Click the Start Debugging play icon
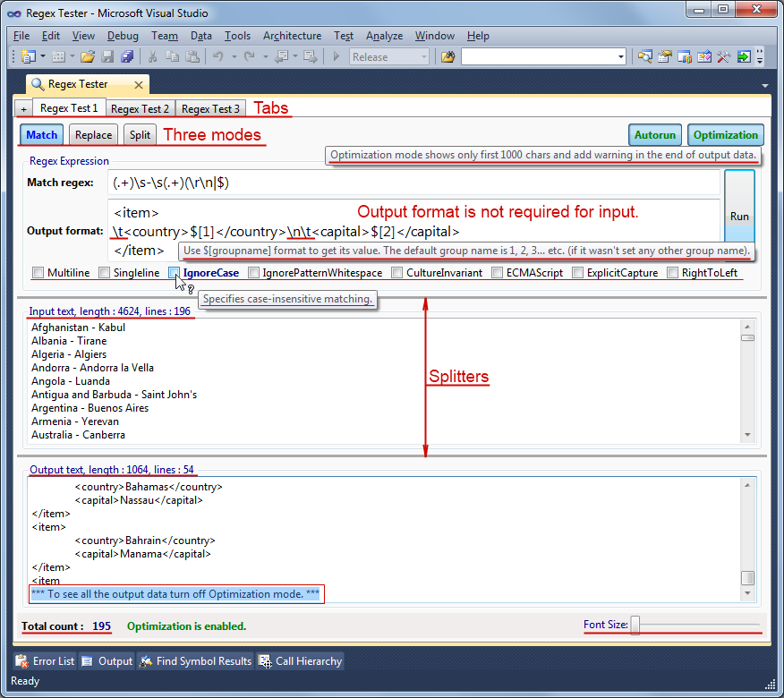This screenshot has width=784, height=698. tap(336, 56)
